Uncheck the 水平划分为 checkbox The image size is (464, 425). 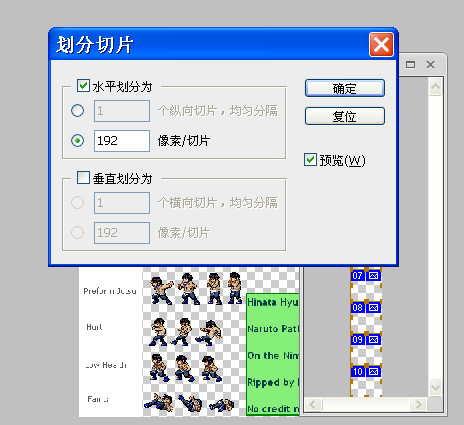point(83,86)
